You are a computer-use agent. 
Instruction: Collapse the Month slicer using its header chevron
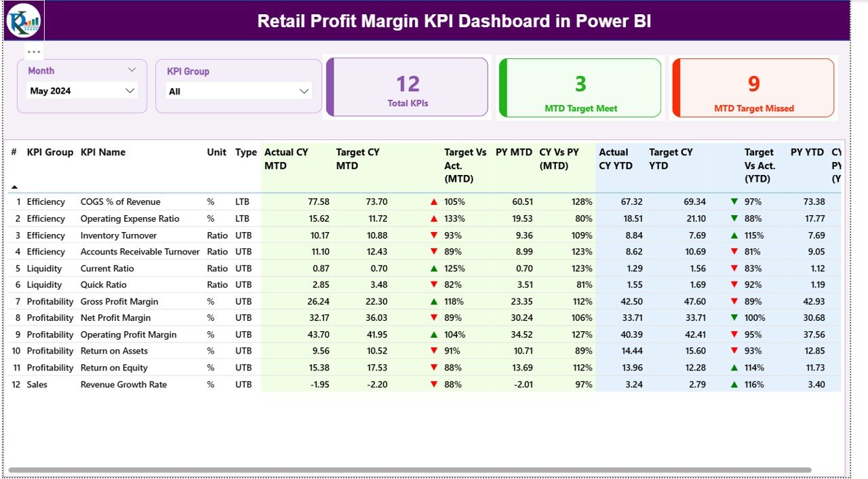pyautogui.click(x=133, y=70)
